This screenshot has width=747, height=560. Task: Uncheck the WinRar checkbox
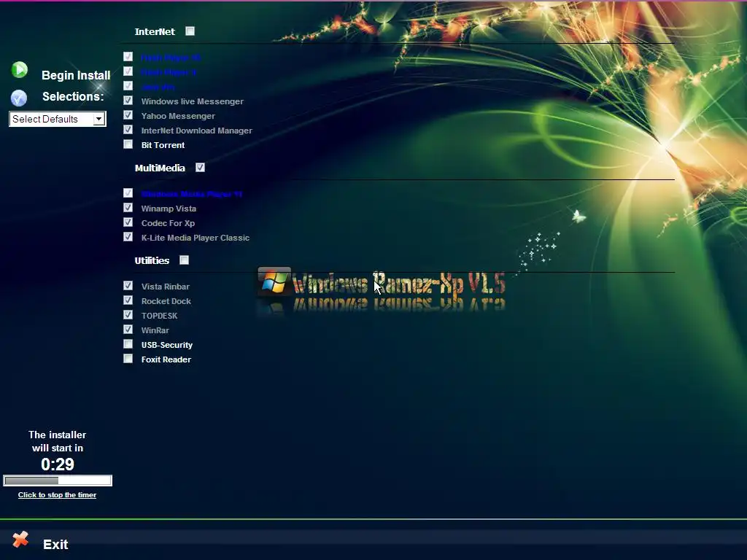tap(128, 330)
